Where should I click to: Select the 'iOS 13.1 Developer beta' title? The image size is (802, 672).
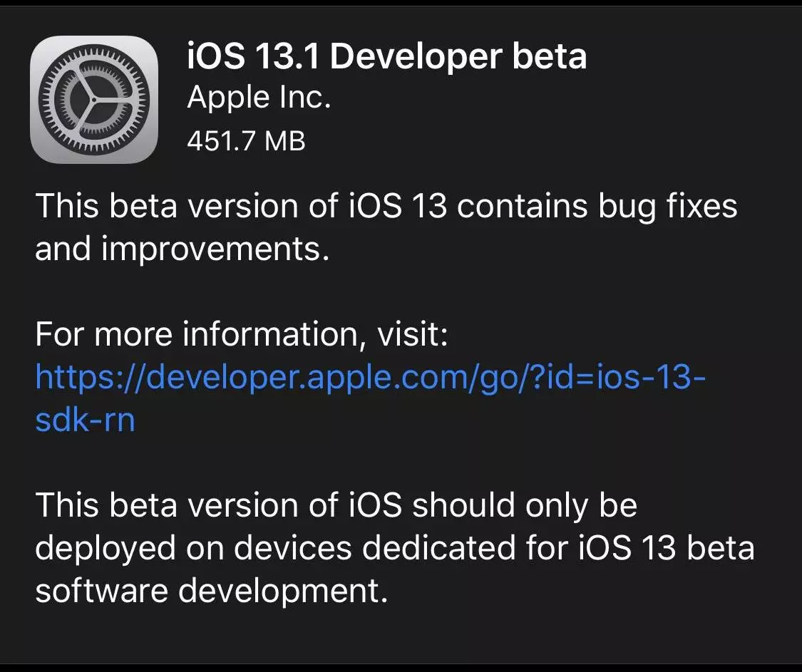pos(386,56)
